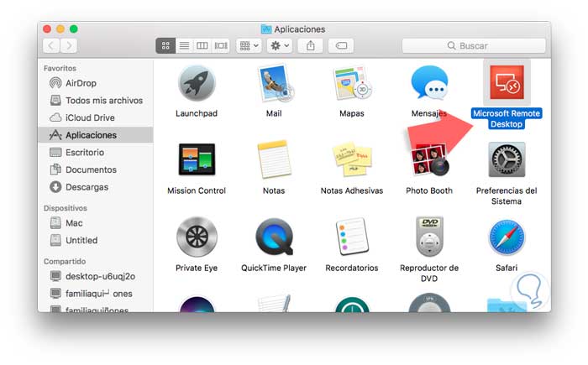Open the arrange-by grouping dropdown
Image resolution: width=588 pixels, height=365 pixels.
point(249,45)
